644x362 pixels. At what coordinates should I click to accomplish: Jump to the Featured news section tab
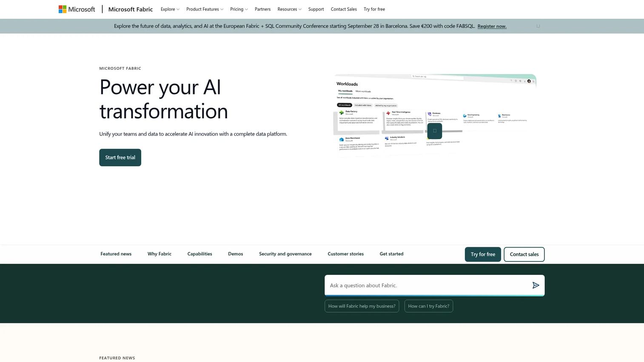point(116,254)
